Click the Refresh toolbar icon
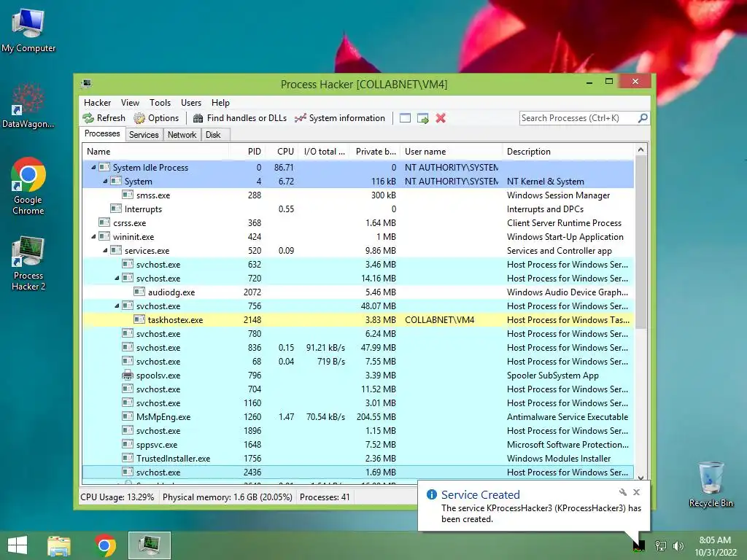The width and height of the screenshot is (747, 560). pyautogui.click(x=104, y=118)
